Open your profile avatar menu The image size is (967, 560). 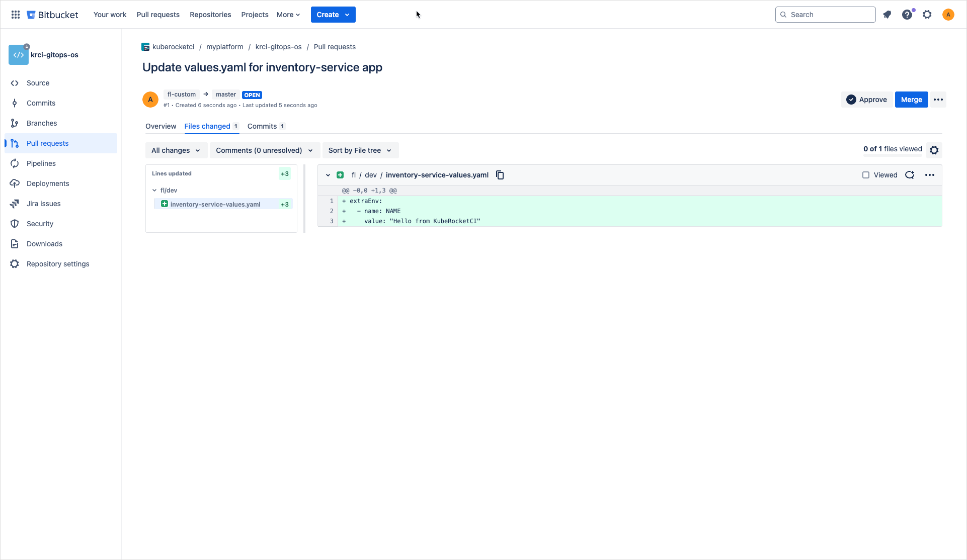tap(948, 15)
